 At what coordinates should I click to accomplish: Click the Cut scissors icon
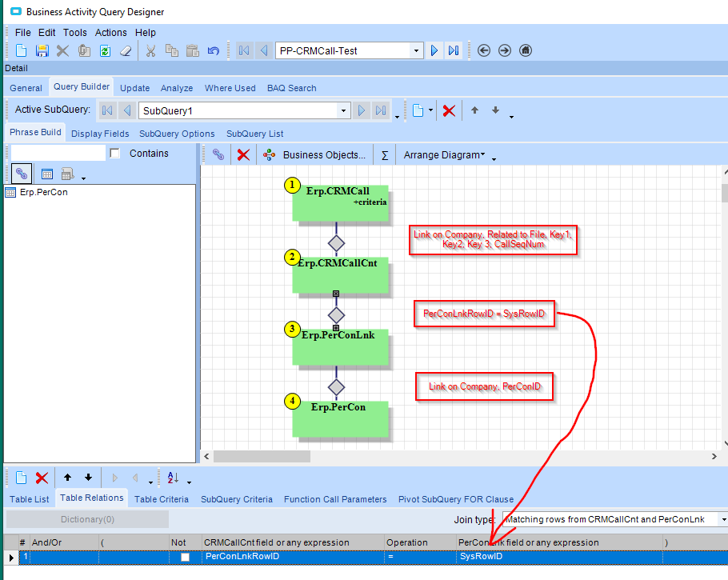150,50
